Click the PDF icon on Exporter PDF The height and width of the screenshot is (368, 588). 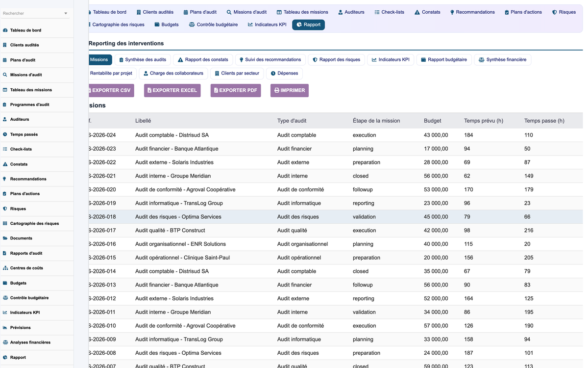pos(216,90)
